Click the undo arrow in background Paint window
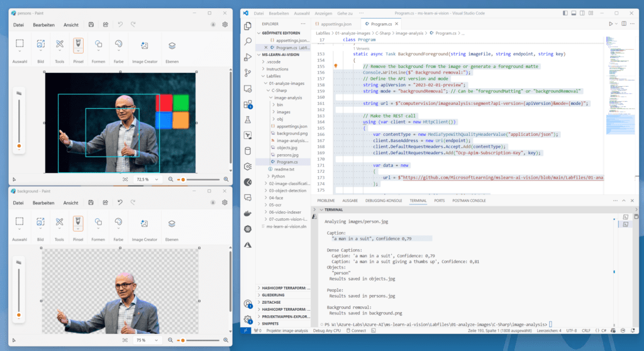This screenshot has height=351, width=644. pyautogui.click(x=120, y=202)
